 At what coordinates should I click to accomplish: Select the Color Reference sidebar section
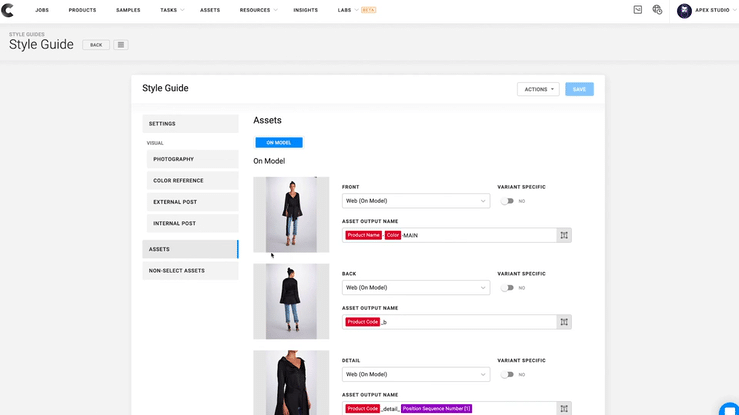click(x=190, y=181)
